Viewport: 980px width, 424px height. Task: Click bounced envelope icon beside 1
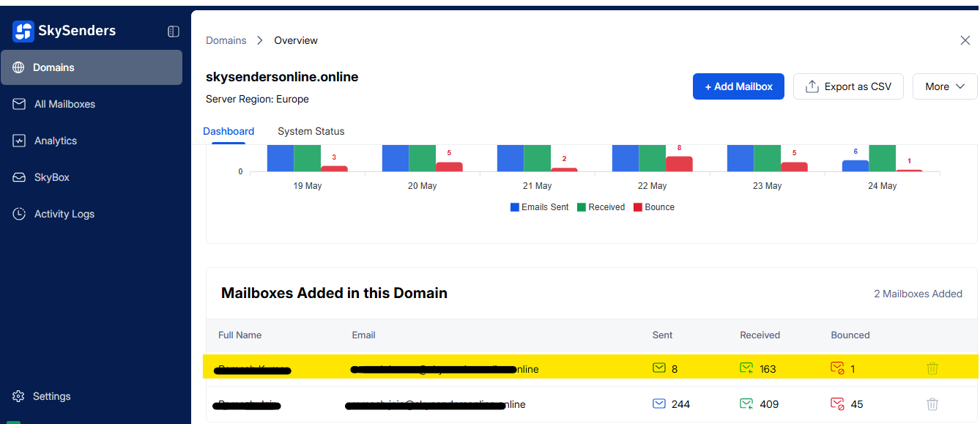pos(838,368)
